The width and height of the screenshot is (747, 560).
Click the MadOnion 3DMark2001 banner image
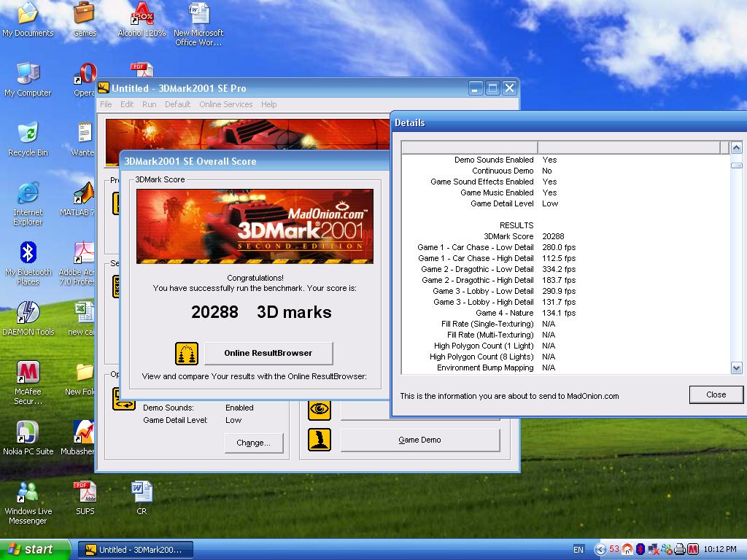pyautogui.click(x=255, y=226)
